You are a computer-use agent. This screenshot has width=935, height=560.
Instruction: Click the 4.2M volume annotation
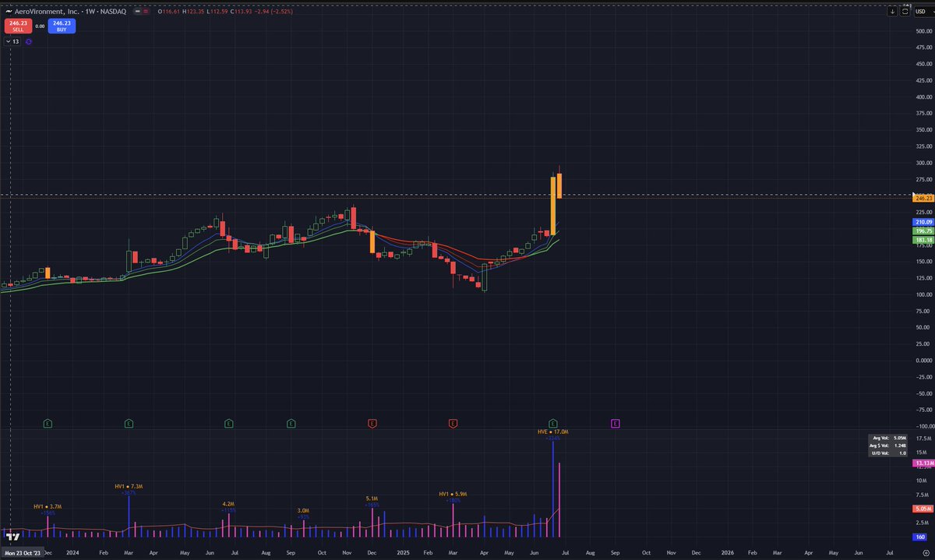click(228, 504)
